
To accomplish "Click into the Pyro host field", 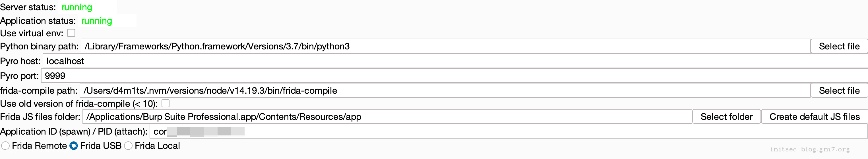I will tap(455, 61).
